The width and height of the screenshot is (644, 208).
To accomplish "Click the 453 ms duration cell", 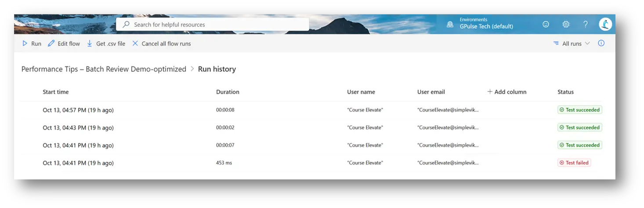I will tap(224, 163).
